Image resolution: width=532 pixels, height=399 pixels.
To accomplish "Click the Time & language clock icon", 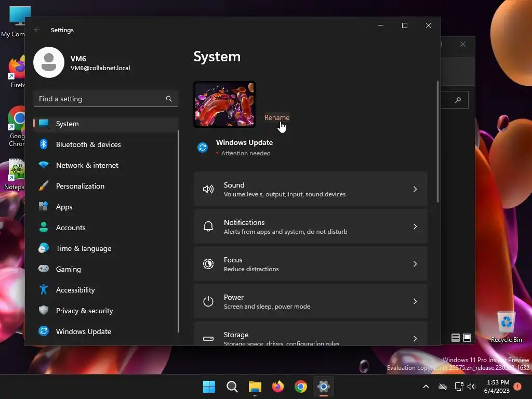I will [44, 248].
